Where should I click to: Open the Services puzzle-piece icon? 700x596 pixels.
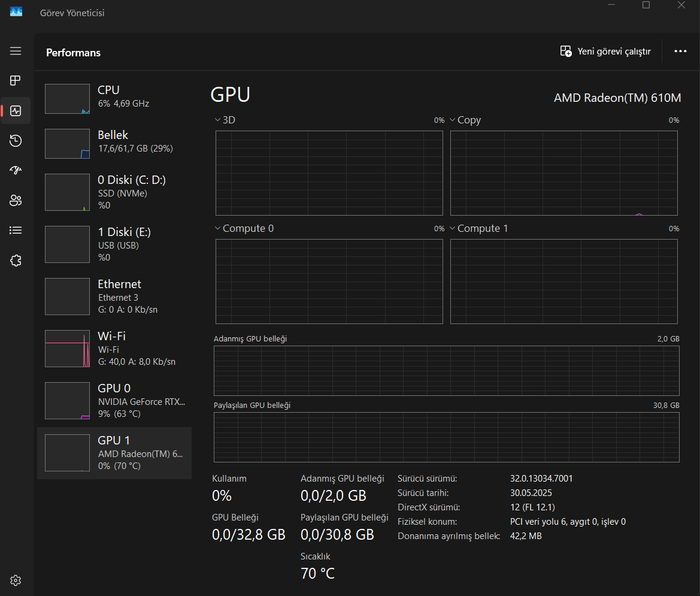tap(16, 261)
